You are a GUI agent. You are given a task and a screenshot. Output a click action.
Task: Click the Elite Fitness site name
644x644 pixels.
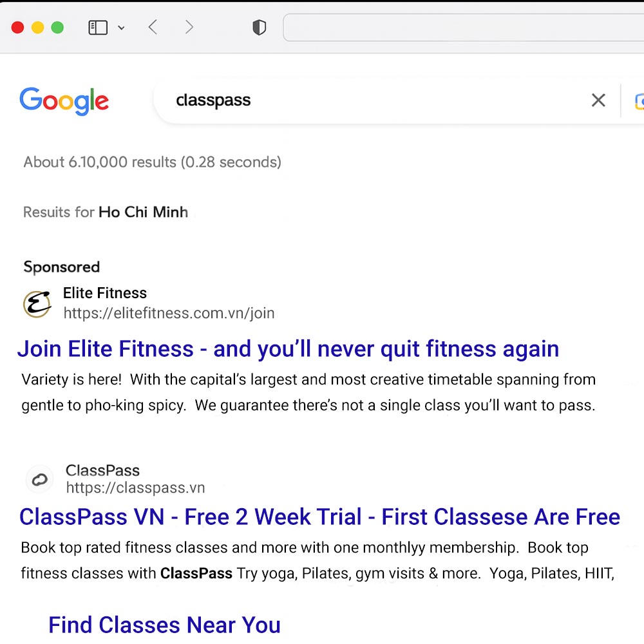pos(105,294)
